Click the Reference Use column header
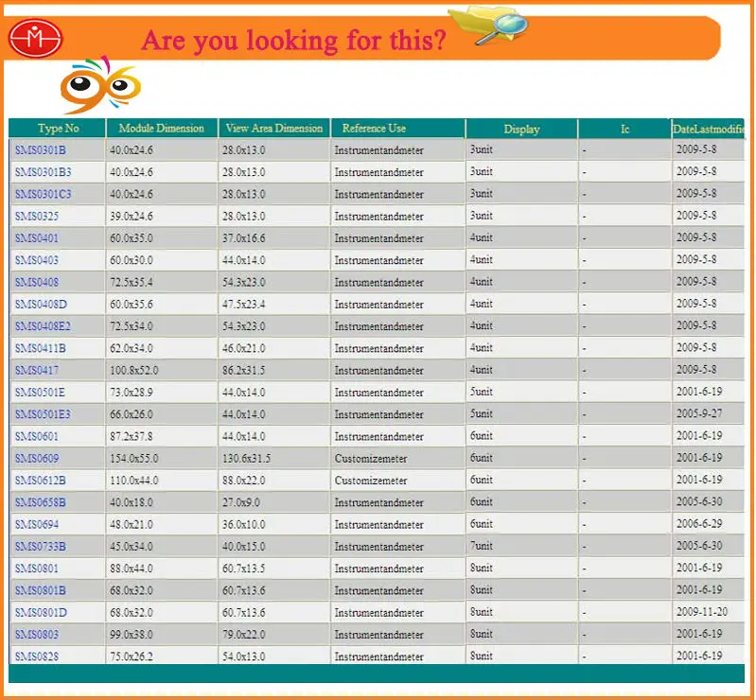Image resolution: width=756 pixels, height=700 pixels. coord(374,129)
